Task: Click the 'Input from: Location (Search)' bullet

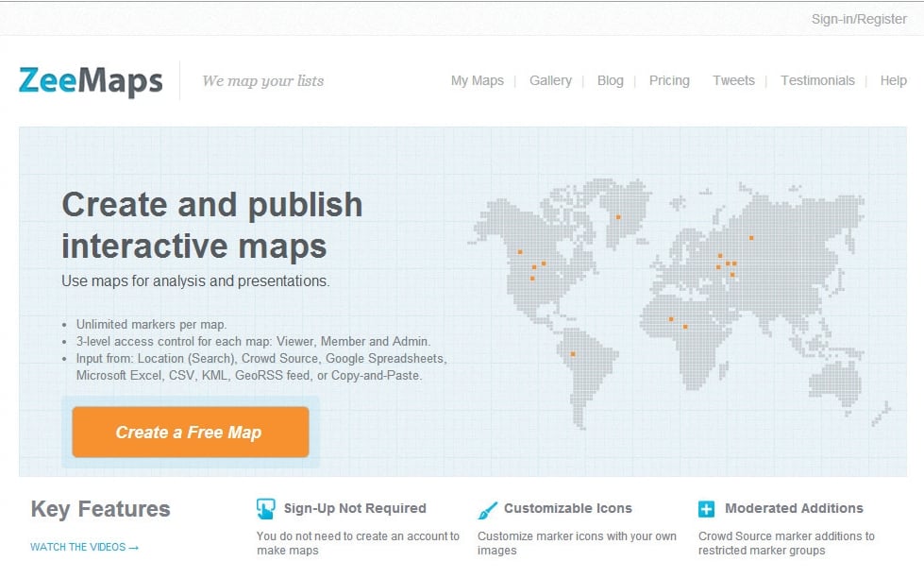Action: click(261, 366)
